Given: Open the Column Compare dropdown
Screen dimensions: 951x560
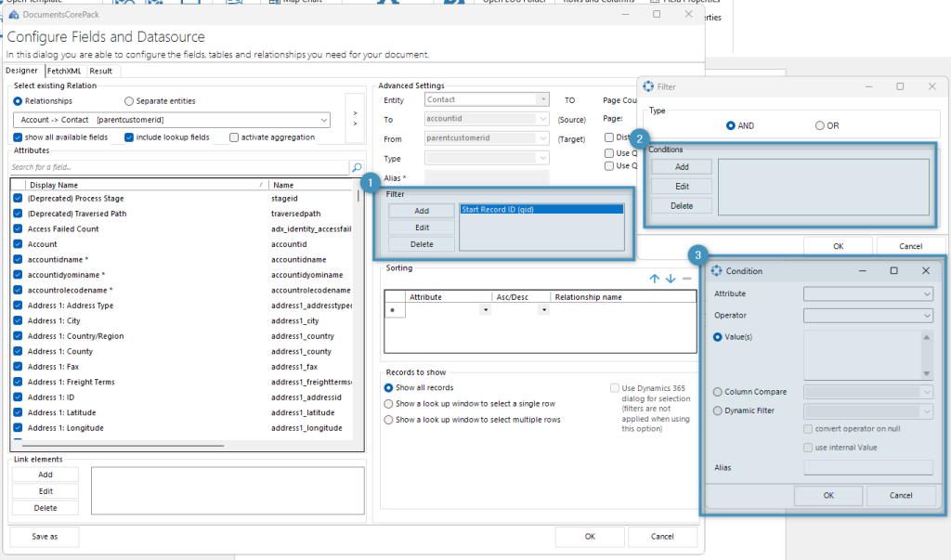Looking at the screenshot, I should tap(868, 393).
